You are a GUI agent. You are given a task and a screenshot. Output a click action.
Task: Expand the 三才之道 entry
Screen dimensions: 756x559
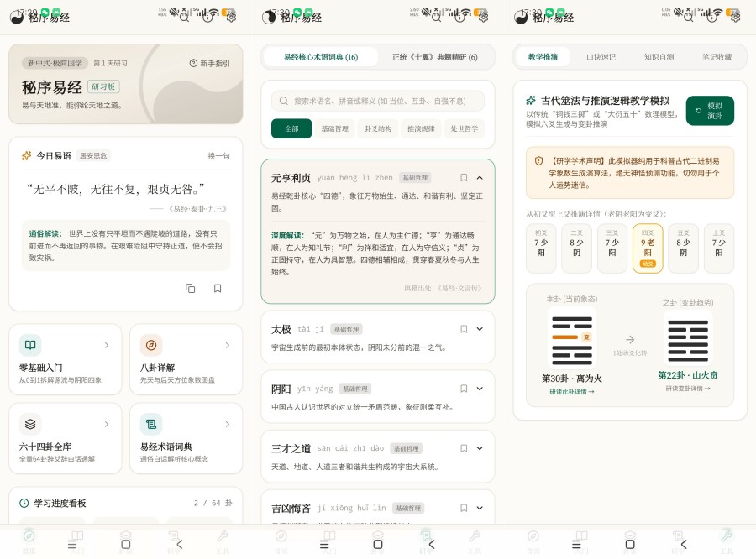point(480,449)
